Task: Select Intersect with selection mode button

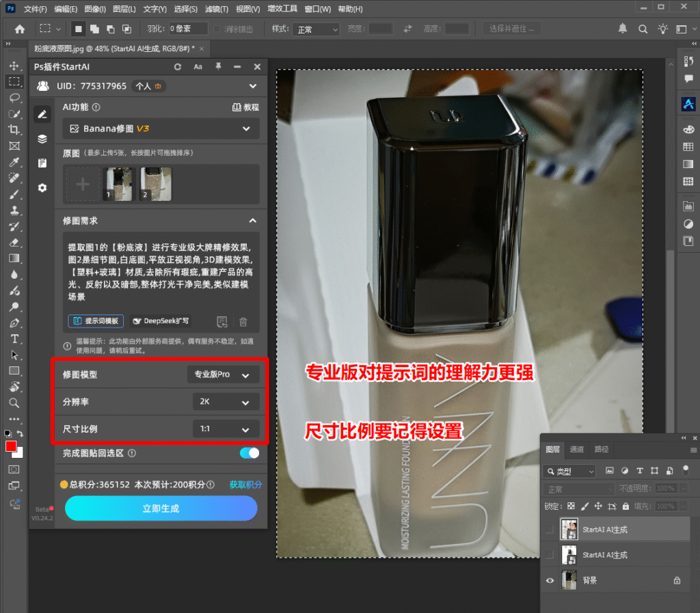Action: [x=126, y=29]
